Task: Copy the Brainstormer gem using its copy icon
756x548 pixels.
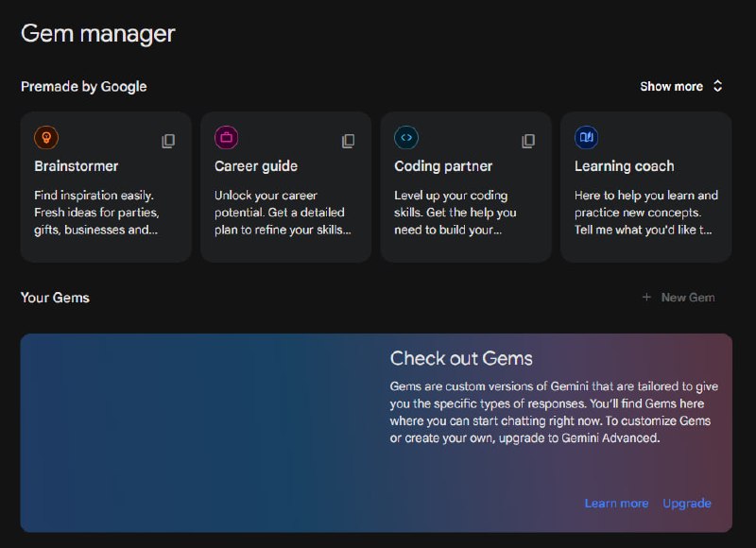Action: pyautogui.click(x=168, y=141)
